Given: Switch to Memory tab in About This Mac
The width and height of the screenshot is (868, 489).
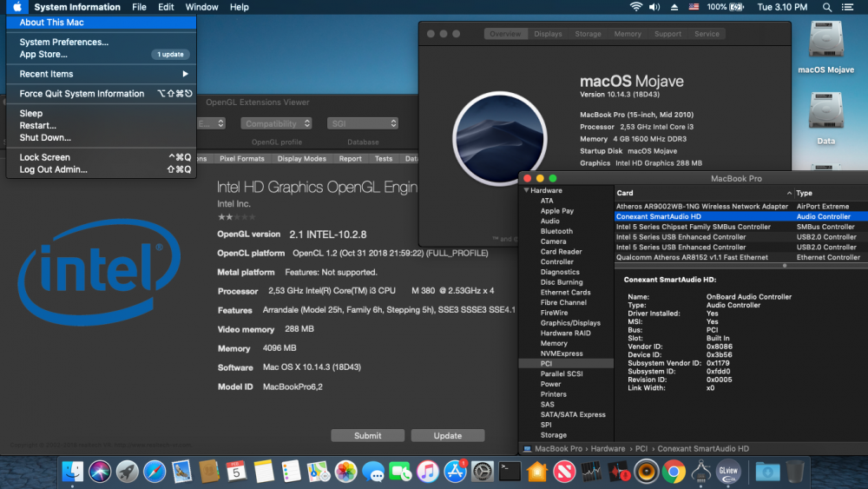Looking at the screenshot, I should 628,34.
